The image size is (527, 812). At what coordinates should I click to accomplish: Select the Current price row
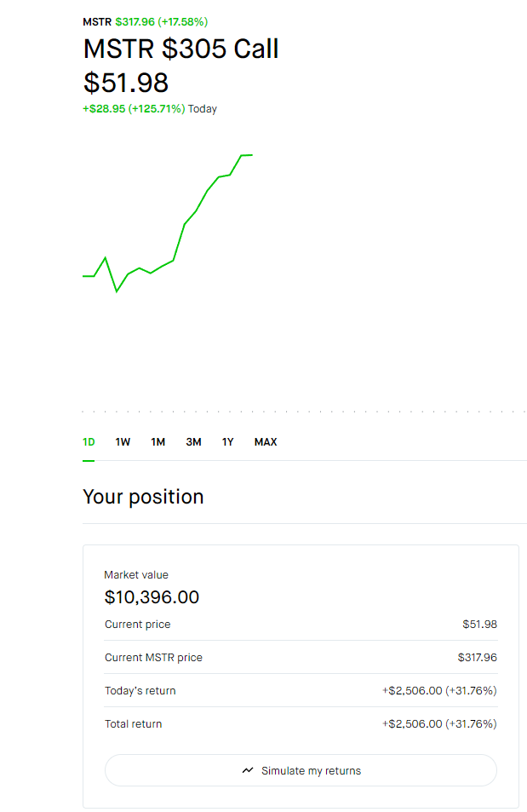(x=301, y=624)
